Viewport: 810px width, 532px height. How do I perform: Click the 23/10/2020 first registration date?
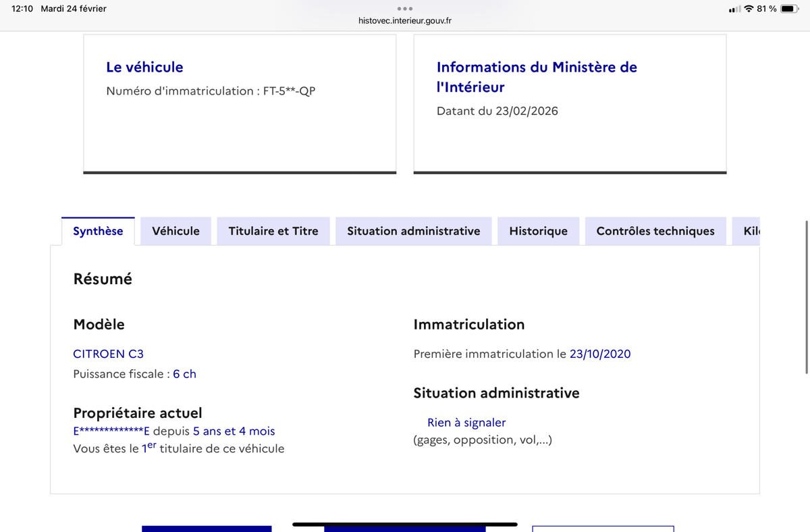[600, 354]
